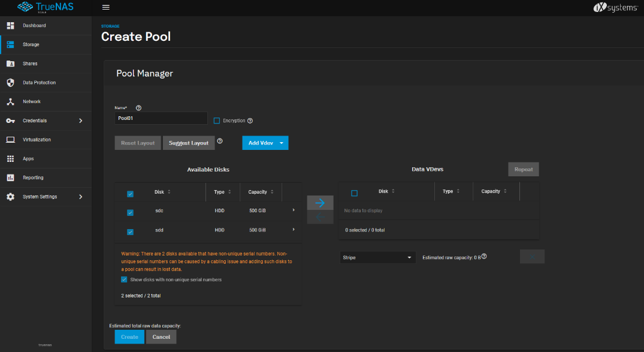Sort Data VDevs by Disk column
Image resolution: width=644 pixels, height=352 pixels.
point(386,191)
